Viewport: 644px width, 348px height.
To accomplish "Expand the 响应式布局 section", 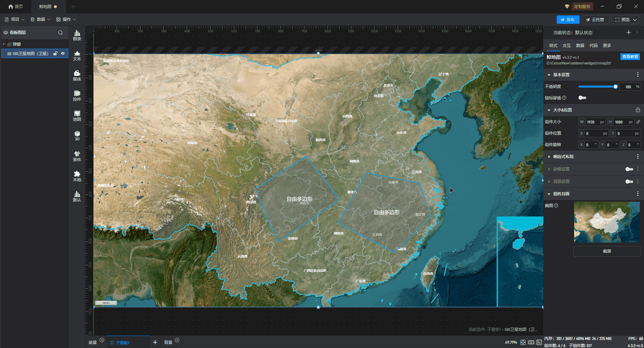I will point(549,157).
